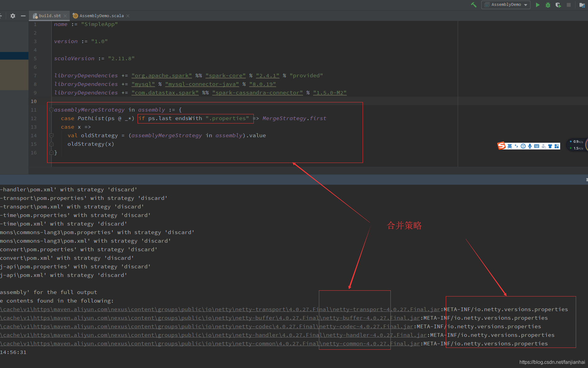Open the netty-handler-4.0.27.Final.jar path link

[213, 335]
